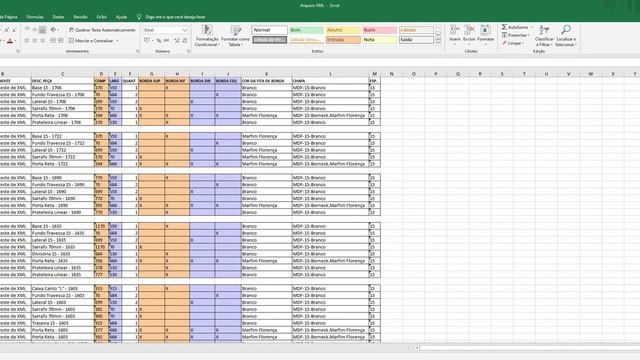640x360 pixels.
Task: Increase decimal places
Action: (x=177, y=40)
